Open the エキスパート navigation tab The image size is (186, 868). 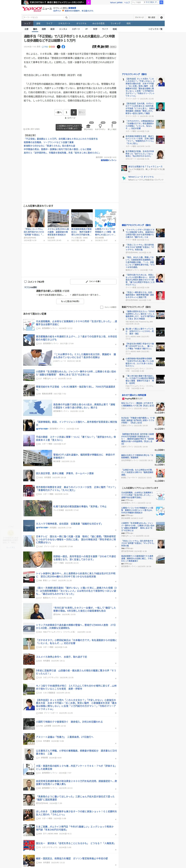tap(64, 24)
